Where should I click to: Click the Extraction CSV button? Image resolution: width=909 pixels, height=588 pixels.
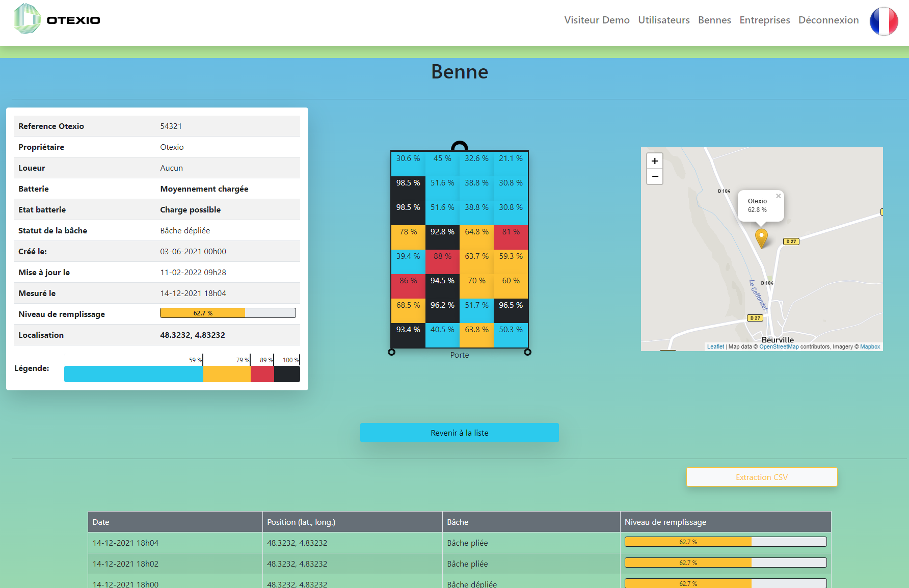[761, 477]
